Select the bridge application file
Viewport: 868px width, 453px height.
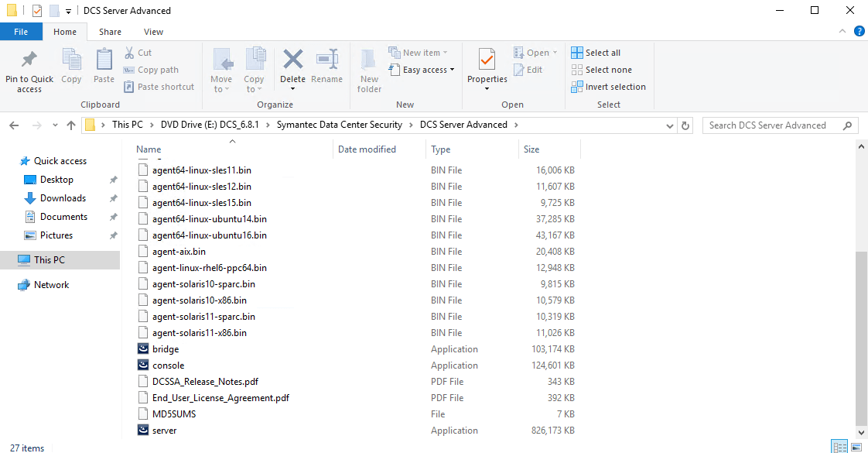pyautogui.click(x=166, y=349)
